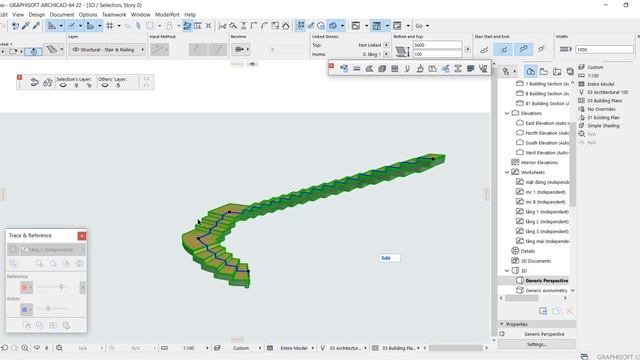Switch Navigator to Project Map icon
Screen dimensions: 640x360
(530, 71)
